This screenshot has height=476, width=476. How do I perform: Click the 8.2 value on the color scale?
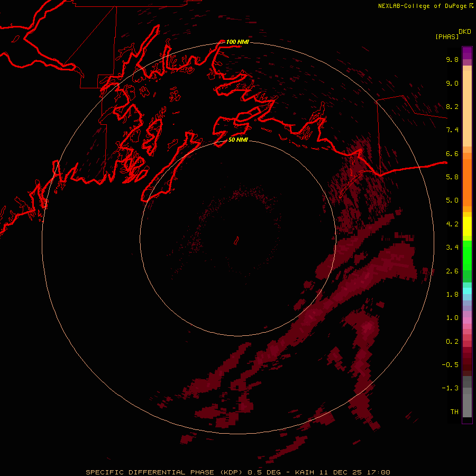(452, 106)
